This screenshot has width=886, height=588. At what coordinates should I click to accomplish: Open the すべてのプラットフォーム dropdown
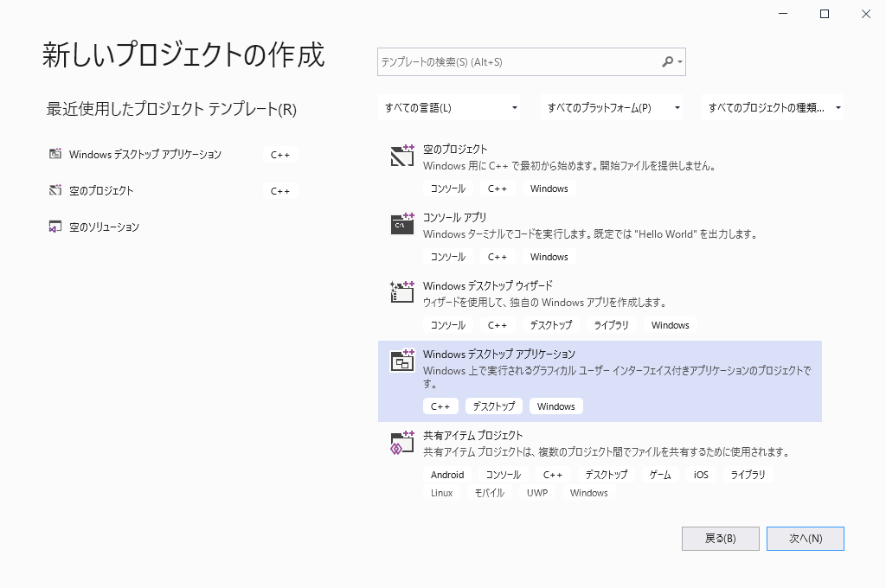[612, 108]
